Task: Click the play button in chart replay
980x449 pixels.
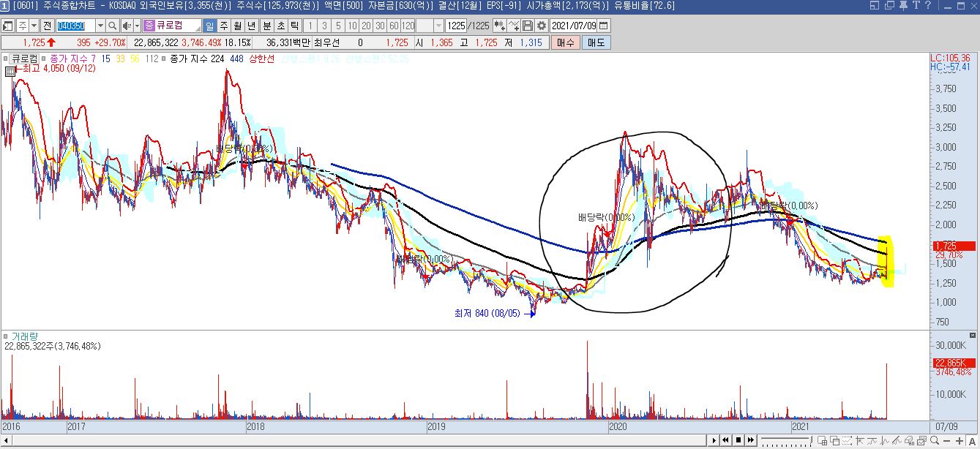Action: coord(714,440)
